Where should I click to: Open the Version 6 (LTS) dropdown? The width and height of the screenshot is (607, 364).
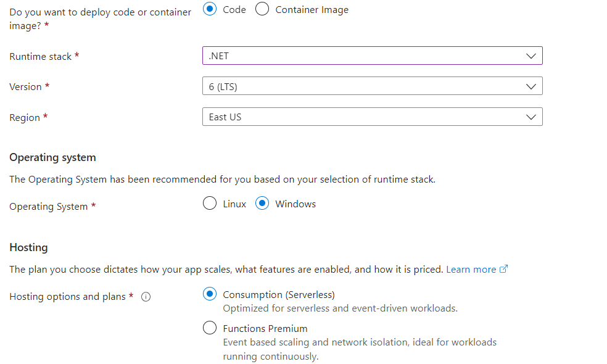373,86
